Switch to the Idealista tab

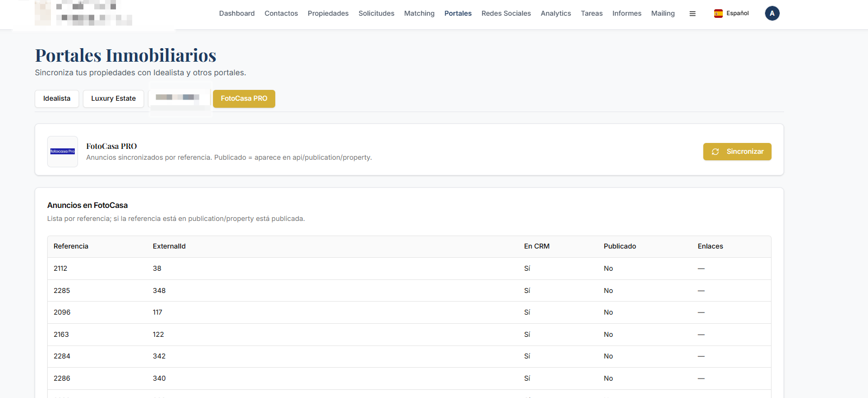point(57,99)
